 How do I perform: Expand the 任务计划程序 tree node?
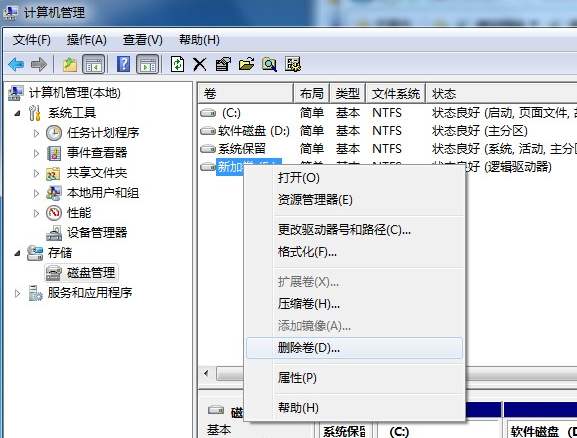(36, 133)
